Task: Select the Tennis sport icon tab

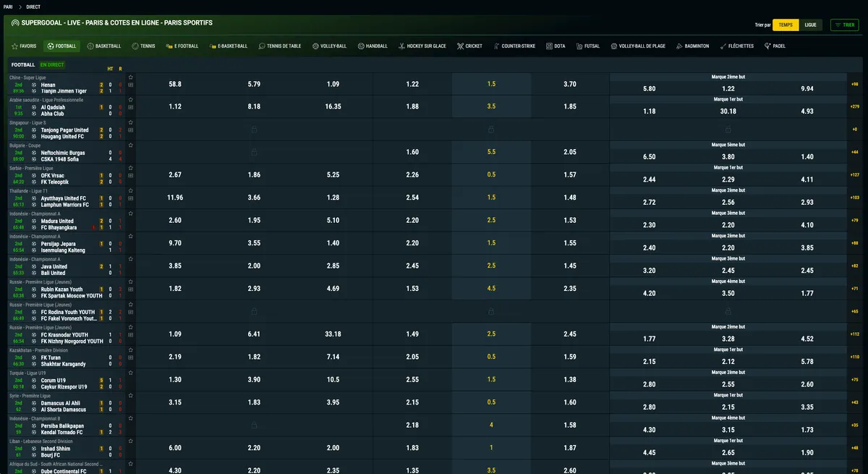Action: 143,46
